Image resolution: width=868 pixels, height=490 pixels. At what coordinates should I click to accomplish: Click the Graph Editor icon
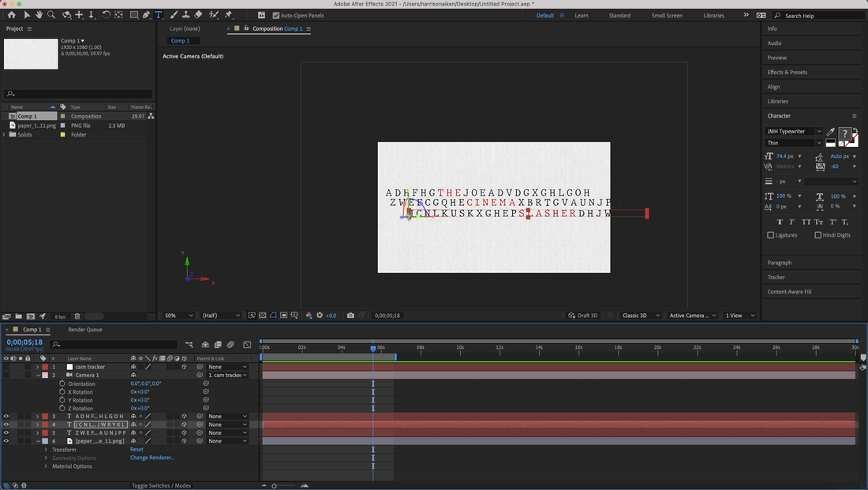point(247,344)
